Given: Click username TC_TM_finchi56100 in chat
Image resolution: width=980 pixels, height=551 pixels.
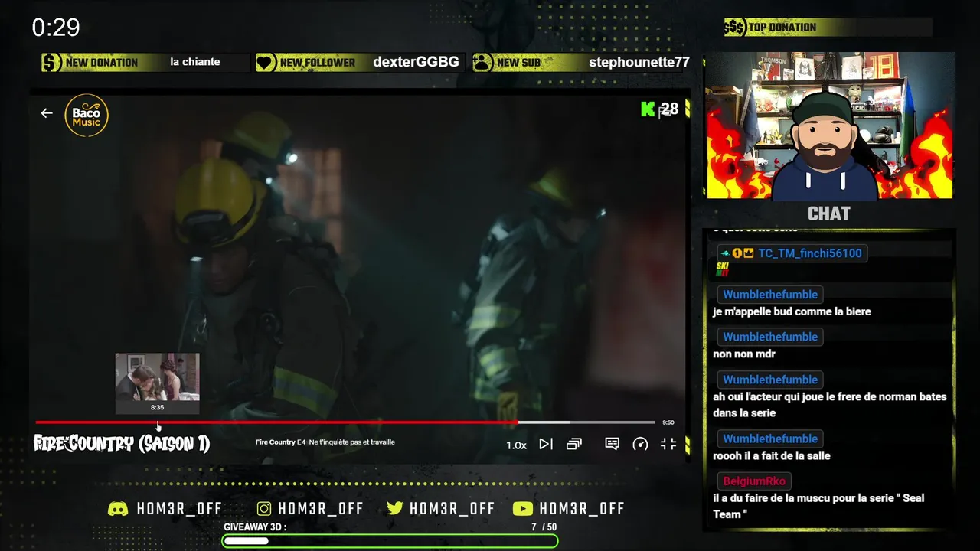Looking at the screenshot, I should [x=810, y=253].
